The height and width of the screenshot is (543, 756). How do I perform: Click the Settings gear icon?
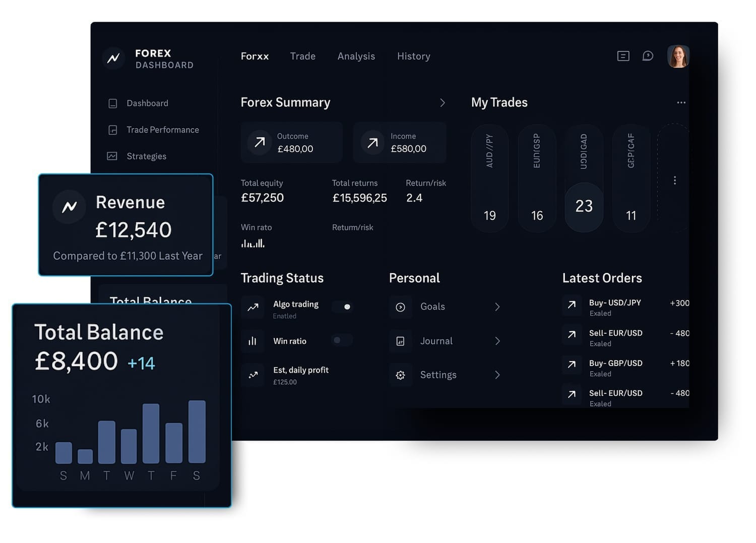pyautogui.click(x=400, y=375)
